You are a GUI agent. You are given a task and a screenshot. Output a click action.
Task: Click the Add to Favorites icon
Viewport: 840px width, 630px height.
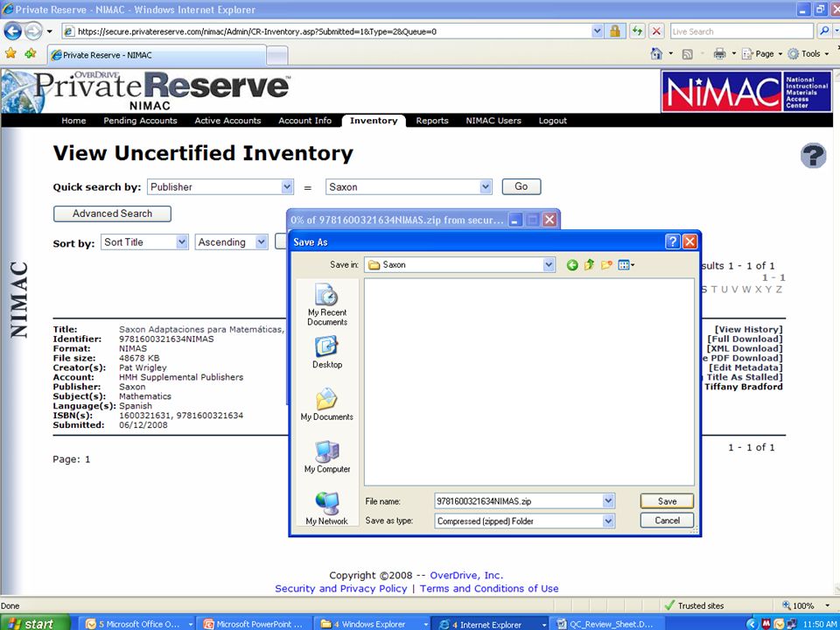click(x=31, y=53)
